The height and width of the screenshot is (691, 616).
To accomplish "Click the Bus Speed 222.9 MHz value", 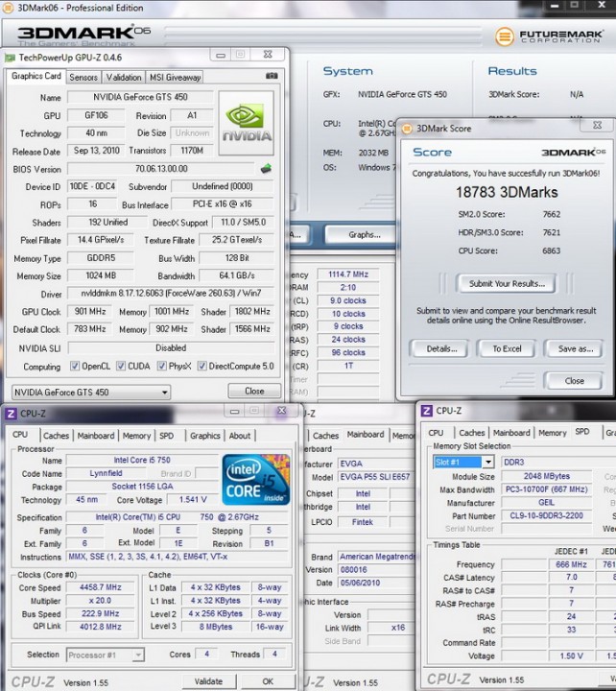I will click(101, 613).
